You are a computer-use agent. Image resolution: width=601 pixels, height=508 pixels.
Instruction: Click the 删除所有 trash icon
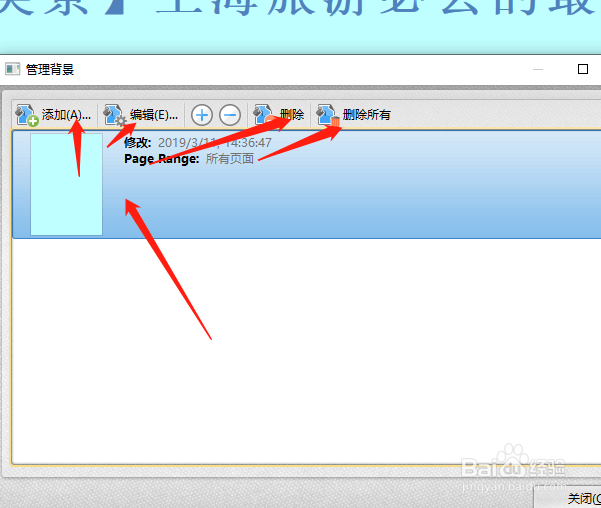pyautogui.click(x=328, y=115)
